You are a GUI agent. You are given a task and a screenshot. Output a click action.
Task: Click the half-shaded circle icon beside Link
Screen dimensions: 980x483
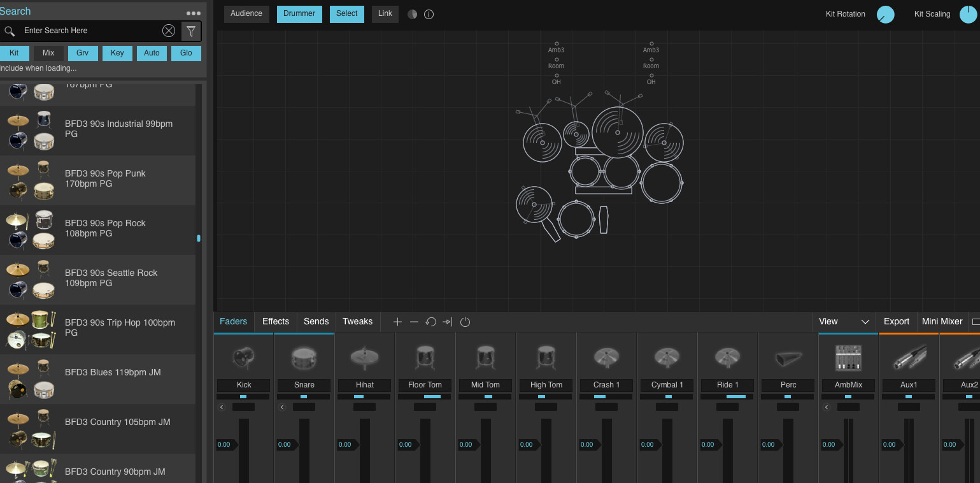tap(413, 14)
